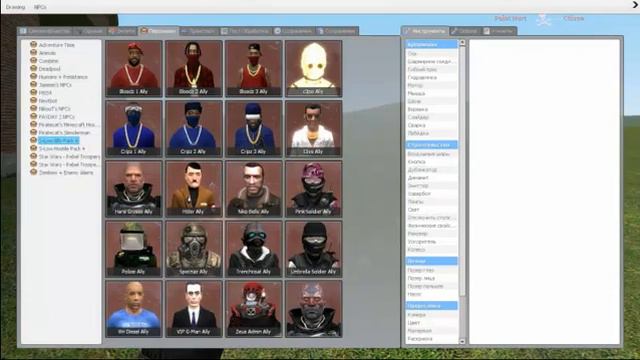Switch to the Транспорт (Vehicles) tab

(199, 31)
